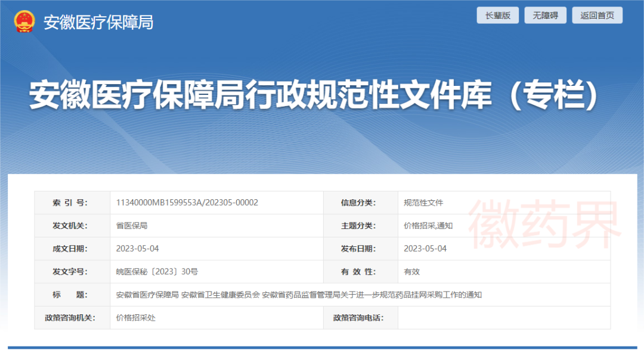Click the 发文字号 label cell
Image resolution: width=644 pixels, height=362 pixels.
[x=70, y=271]
